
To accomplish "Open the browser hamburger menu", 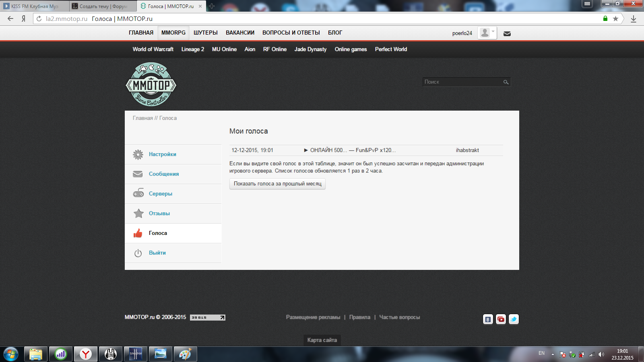I will 587,4.
